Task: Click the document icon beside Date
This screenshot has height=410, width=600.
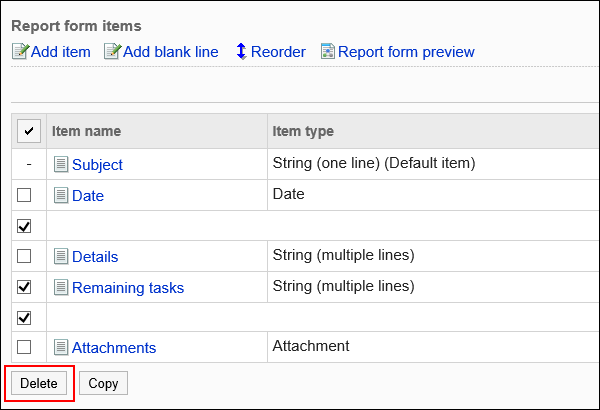Action: click(x=61, y=195)
